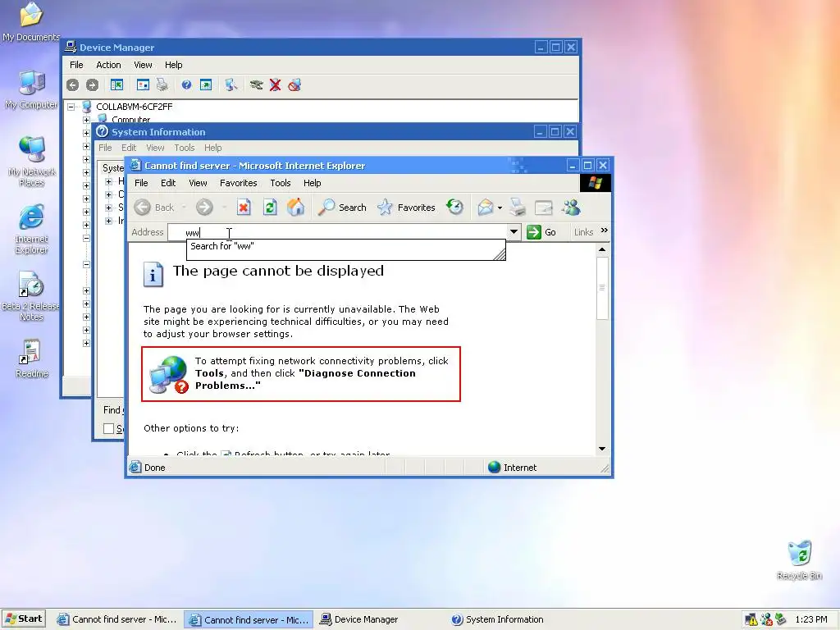Click the Forward arrow in Device Manager toolbar
Viewport: 840px width, 630px height.
(92, 84)
